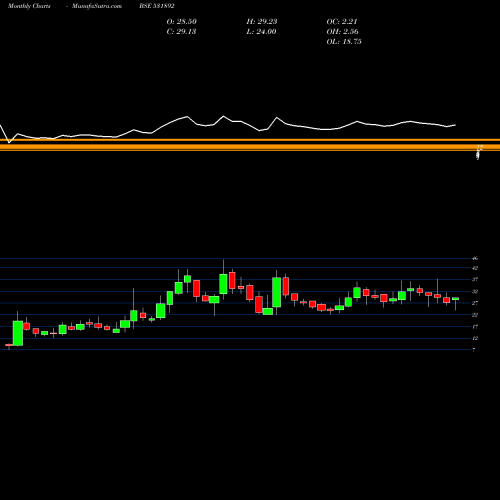Select the last green candle on the chart
The width and height of the screenshot is (500, 500).
click(x=455, y=299)
